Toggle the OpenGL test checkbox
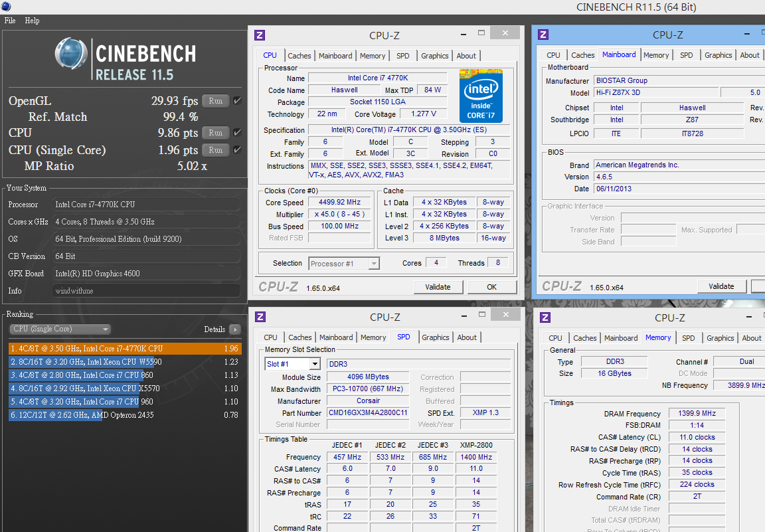765x532 pixels. 238,101
